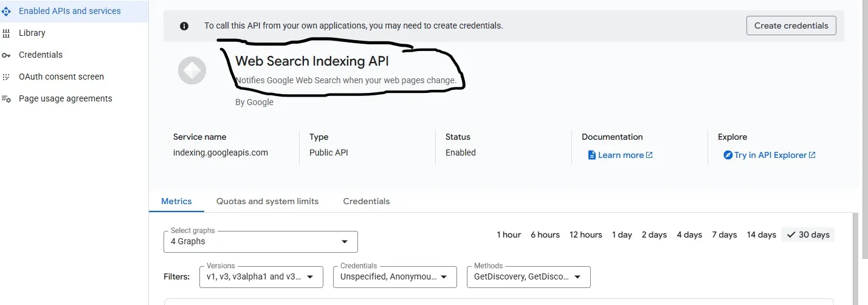The image size is (868, 305).
Task: Click the indexing.googleapis.com service name
Action: (x=221, y=152)
